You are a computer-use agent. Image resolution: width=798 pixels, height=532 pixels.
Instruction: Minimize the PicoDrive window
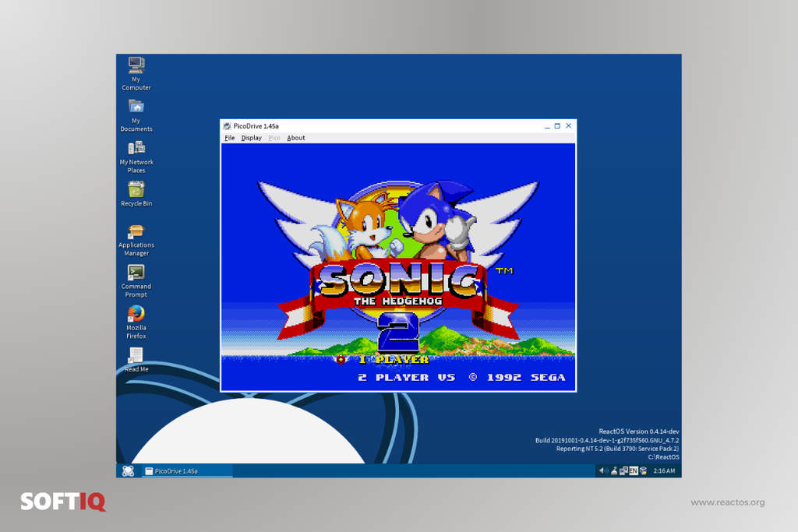point(547,126)
